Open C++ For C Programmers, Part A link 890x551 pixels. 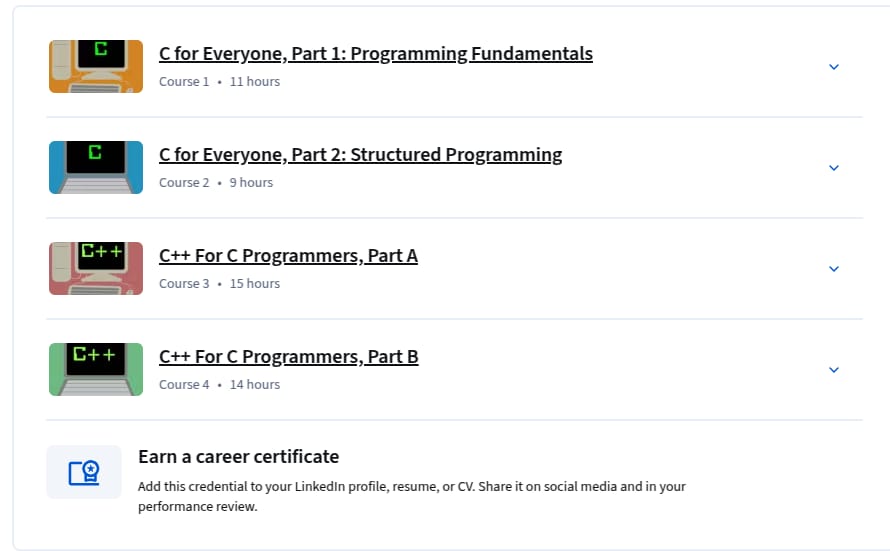pos(288,255)
